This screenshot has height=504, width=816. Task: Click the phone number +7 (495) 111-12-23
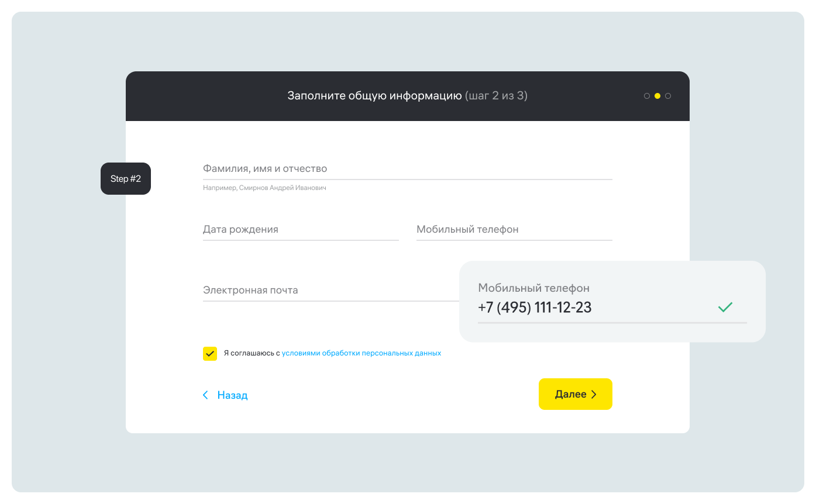(x=535, y=308)
